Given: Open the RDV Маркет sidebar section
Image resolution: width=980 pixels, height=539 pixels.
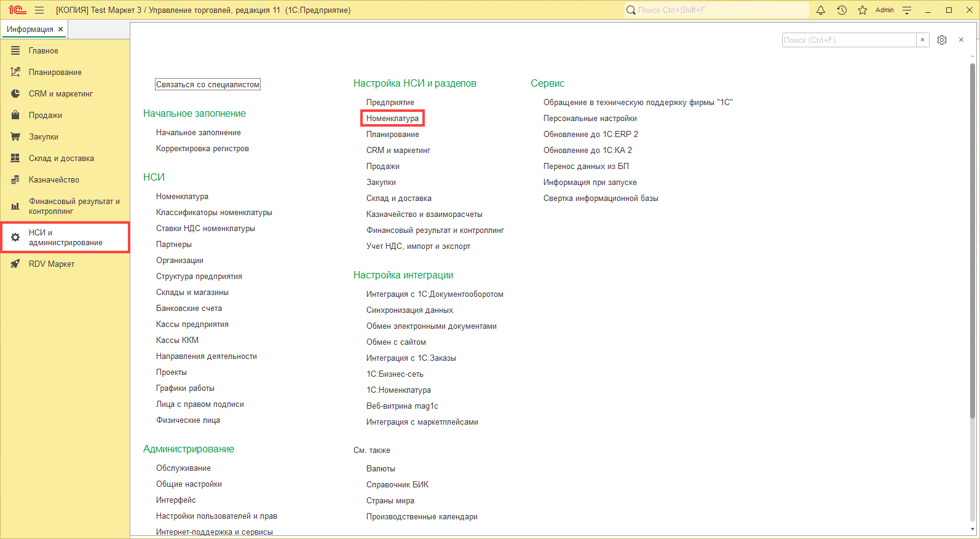Looking at the screenshot, I should tap(51, 264).
